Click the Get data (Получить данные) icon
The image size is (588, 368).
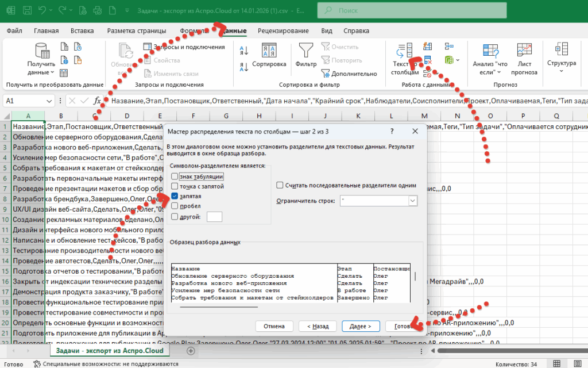pos(41,51)
